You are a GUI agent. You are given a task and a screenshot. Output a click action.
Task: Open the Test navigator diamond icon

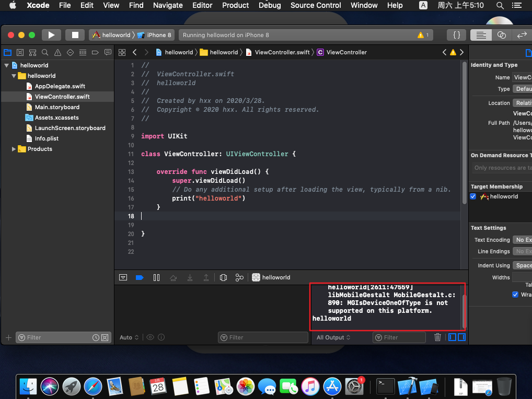(70, 52)
